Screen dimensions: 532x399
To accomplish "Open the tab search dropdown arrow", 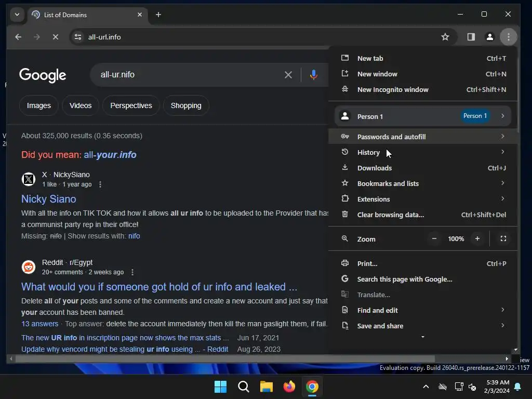I will pyautogui.click(x=17, y=15).
